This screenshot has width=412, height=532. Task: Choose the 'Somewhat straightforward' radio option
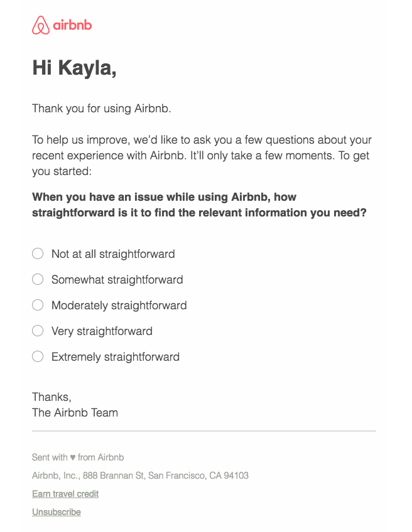(x=38, y=279)
